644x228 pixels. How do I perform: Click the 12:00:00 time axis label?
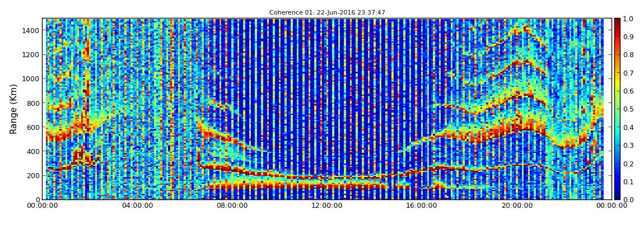click(x=328, y=206)
